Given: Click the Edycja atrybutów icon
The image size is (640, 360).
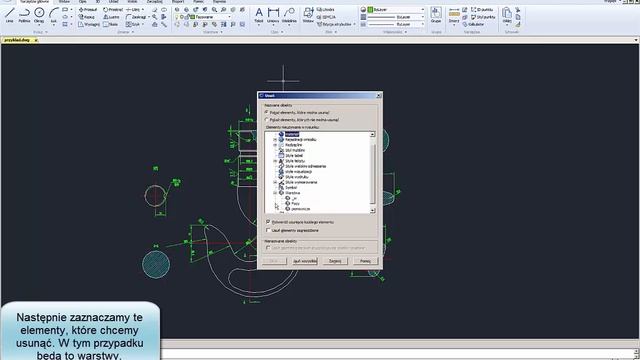Looking at the screenshot, I should pos(334,24).
